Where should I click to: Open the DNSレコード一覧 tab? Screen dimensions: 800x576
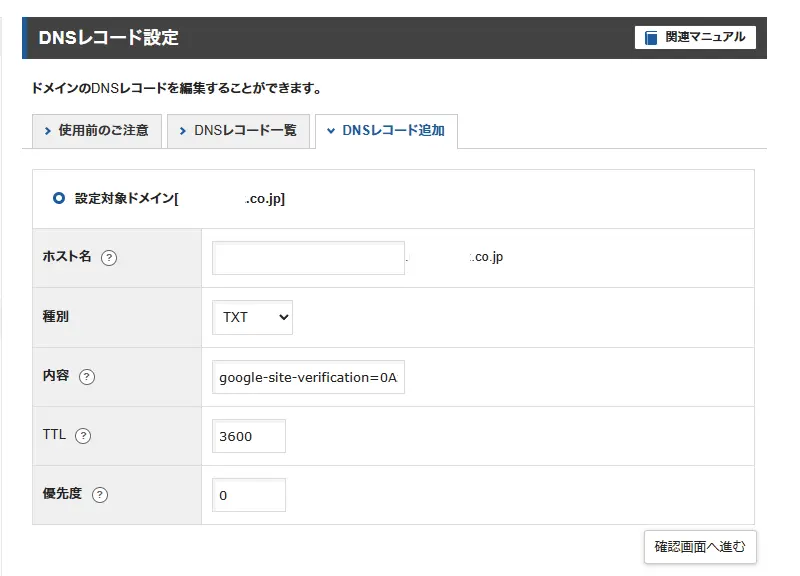[x=237, y=131]
